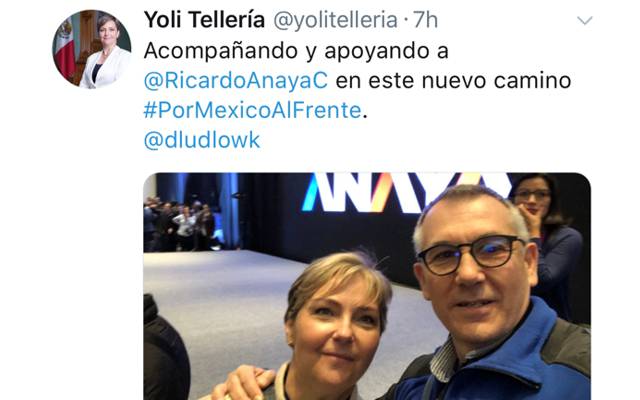640x400 pixels.
Task: Open the @RicardoAnayaC mention
Action: [236, 80]
